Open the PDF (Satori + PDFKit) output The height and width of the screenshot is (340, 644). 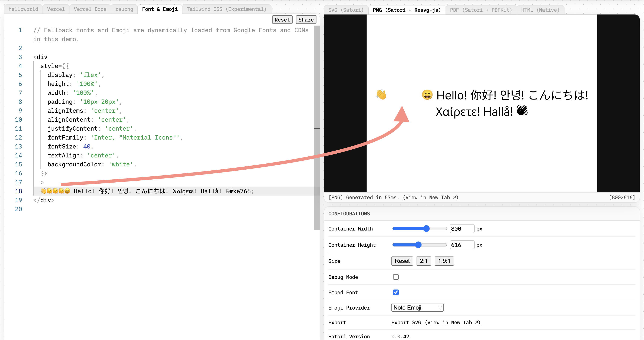480,10
